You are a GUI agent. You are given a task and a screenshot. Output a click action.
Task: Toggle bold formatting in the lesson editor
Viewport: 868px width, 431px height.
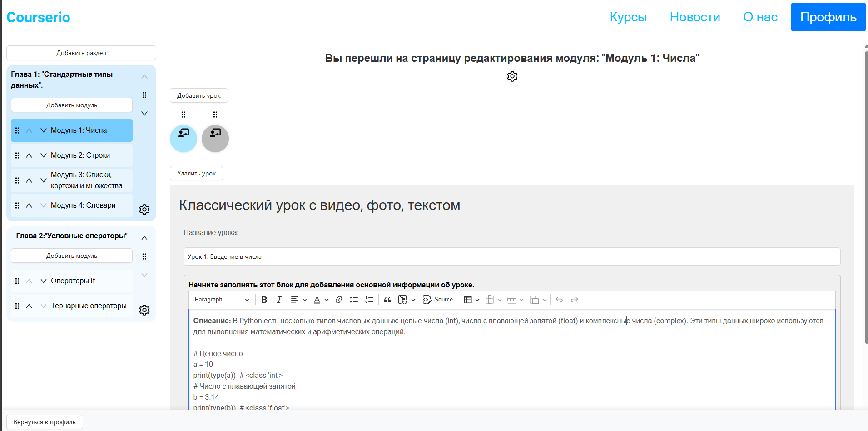(264, 300)
